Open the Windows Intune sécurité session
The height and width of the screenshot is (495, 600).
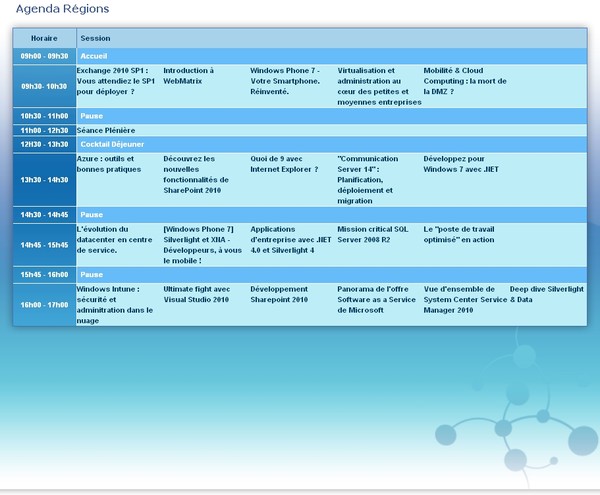click(x=114, y=305)
